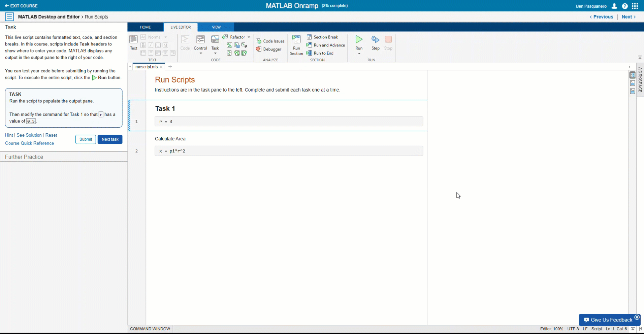This screenshot has width=644, height=334.
Task: Click the r = 3 code line
Action: tap(289, 122)
